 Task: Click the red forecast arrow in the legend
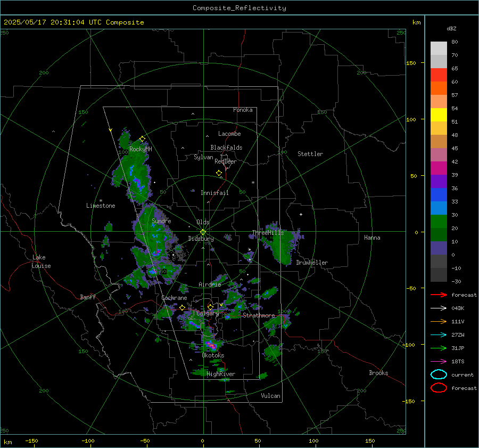[439, 295]
